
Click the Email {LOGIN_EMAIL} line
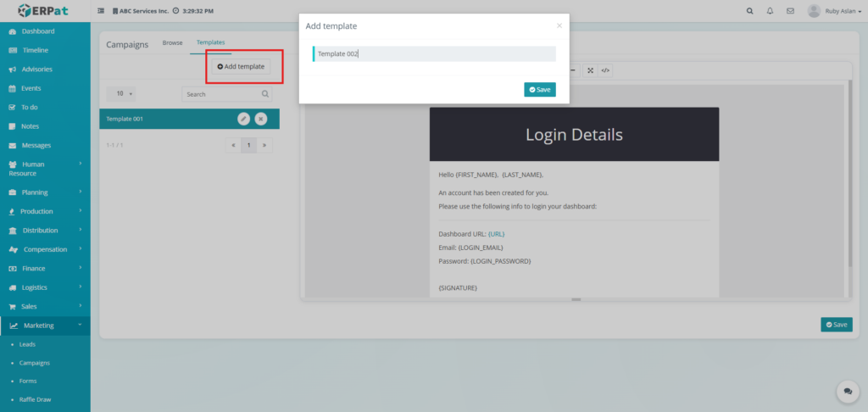[x=470, y=248]
